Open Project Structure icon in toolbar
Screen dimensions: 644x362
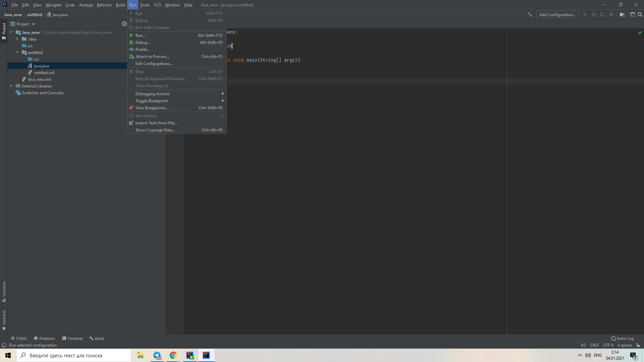622,14
